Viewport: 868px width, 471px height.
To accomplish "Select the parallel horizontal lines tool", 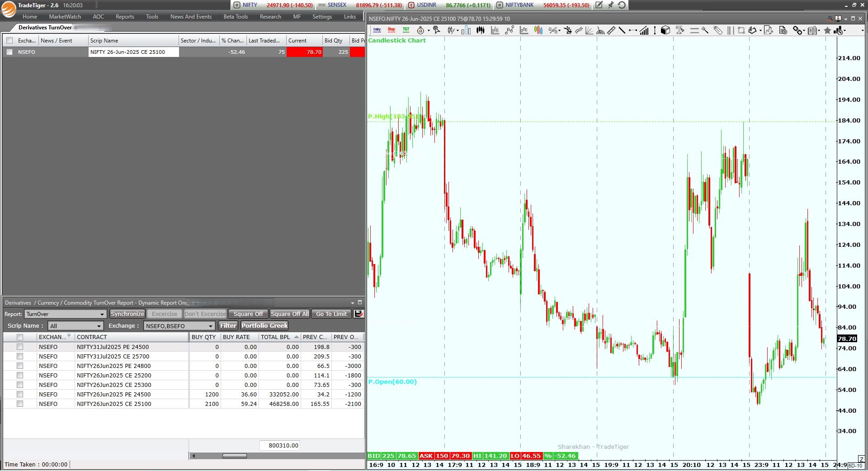I will pyautogui.click(x=694, y=30).
